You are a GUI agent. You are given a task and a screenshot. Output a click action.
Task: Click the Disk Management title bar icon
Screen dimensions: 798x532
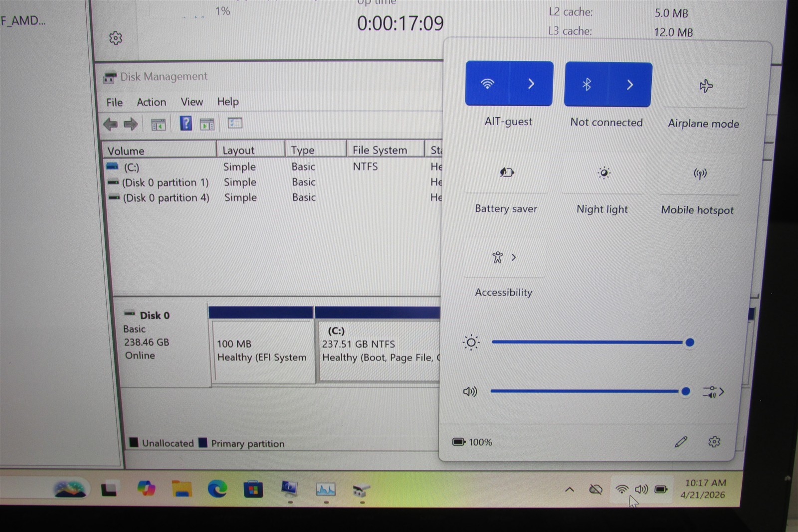point(110,77)
